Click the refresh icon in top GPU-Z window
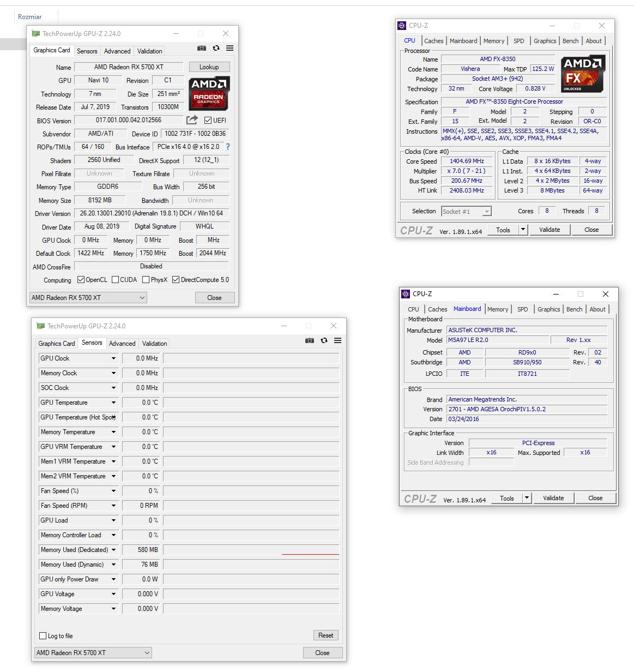Screen dimensions: 634x672 216,48
